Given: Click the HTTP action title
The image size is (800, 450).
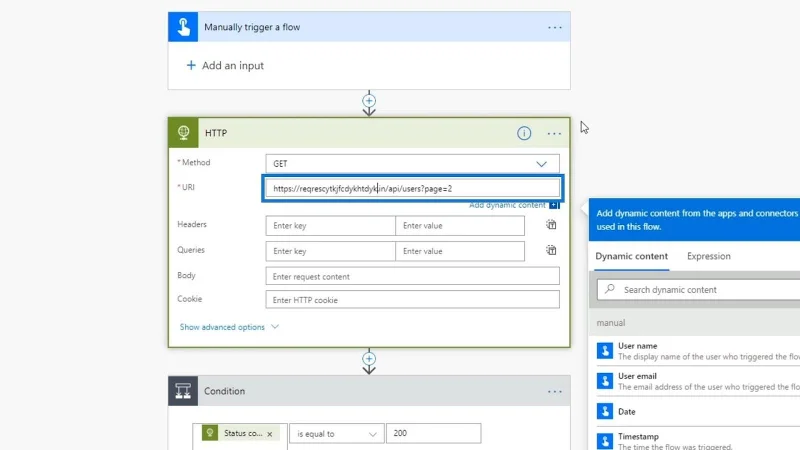Looking at the screenshot, I should pyautogui.click(x=216, y=133).
